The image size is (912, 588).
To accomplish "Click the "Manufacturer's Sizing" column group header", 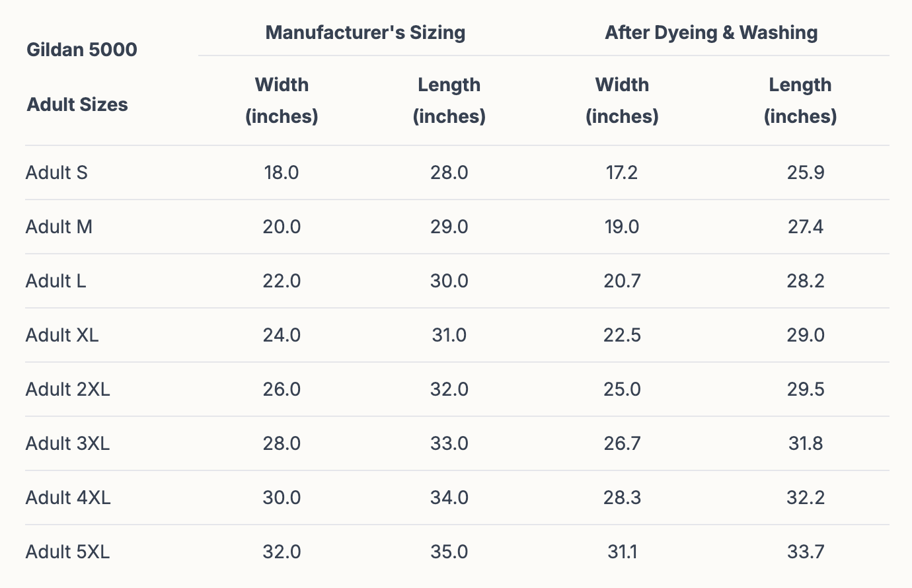I will 365,33.
